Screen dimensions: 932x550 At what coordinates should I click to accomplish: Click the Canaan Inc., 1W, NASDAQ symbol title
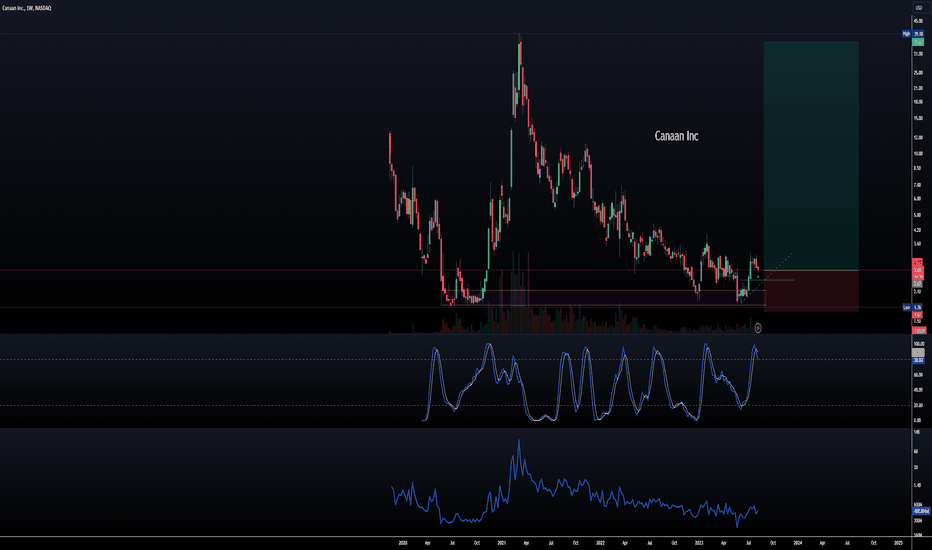coord(27,8)
